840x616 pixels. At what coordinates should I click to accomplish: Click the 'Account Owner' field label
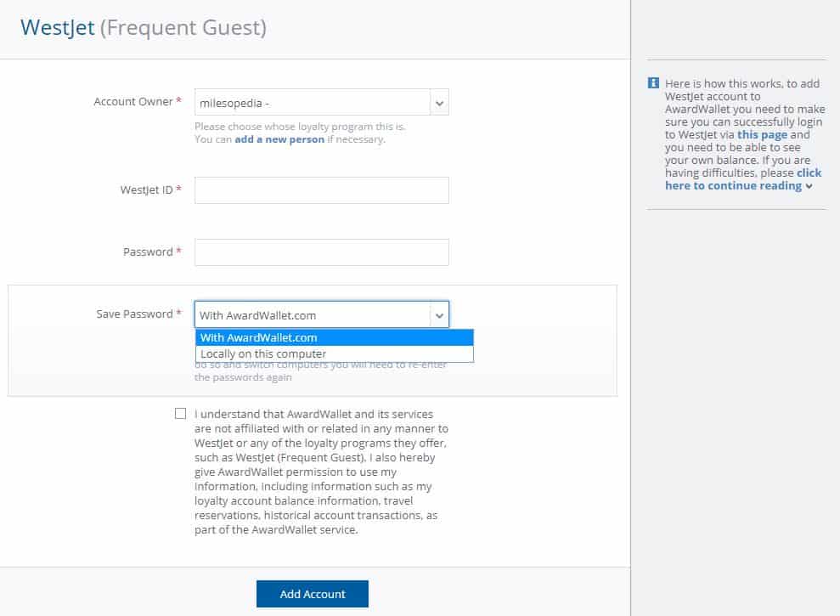pos(132,102)
